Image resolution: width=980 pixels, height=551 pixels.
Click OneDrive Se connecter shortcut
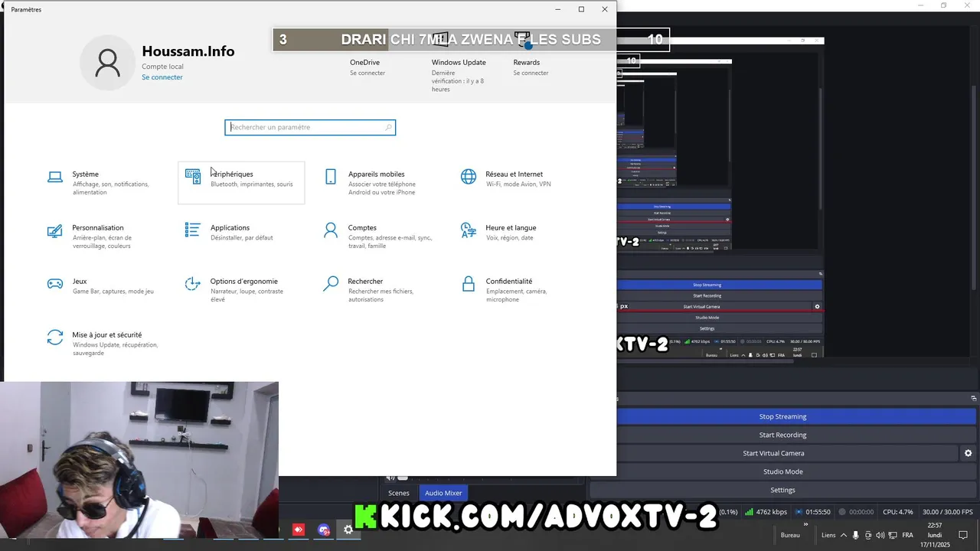(x=367, y=73)
